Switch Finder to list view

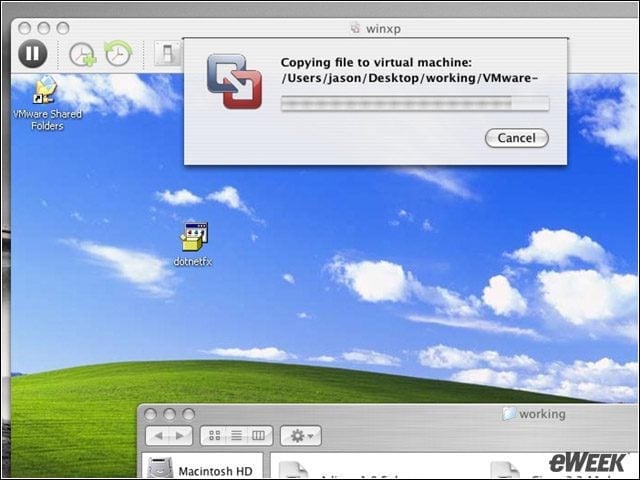[x=236, y=436]
